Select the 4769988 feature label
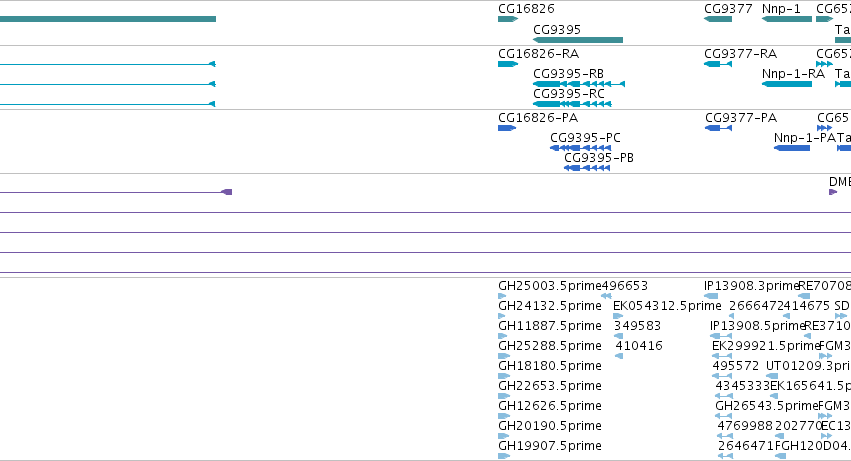This screenshot has width=851, height=461. pos(745,426)
